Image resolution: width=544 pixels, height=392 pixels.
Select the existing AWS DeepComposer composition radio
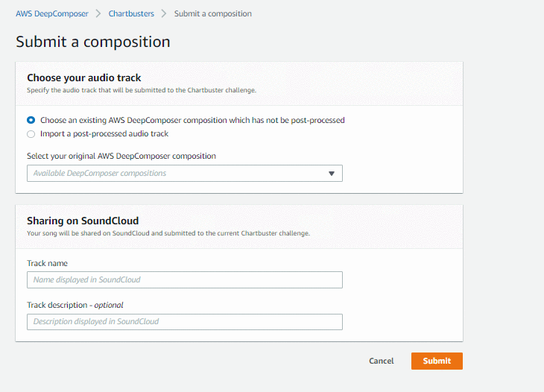[x=31, y=120]
